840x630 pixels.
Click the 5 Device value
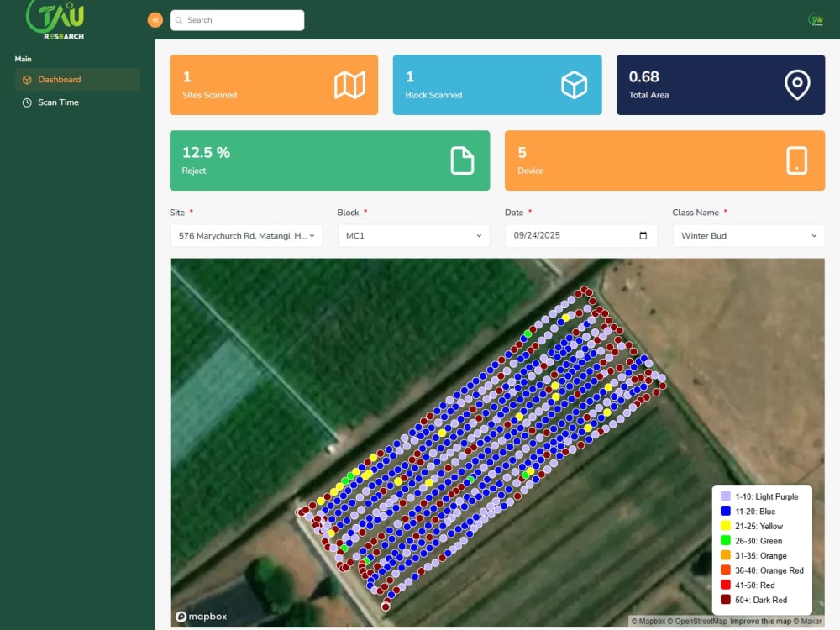click(x=522, y=153)
